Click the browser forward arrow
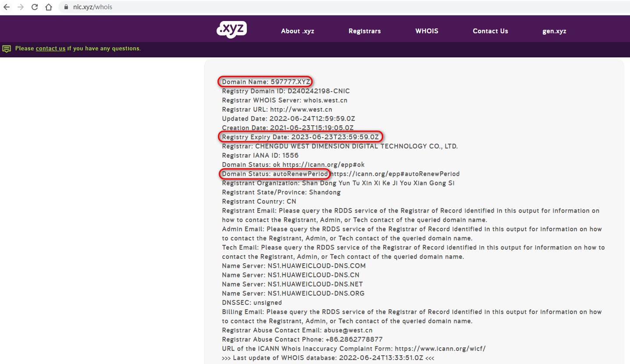Image resolution: width=630 pixels, height=364 pixels. pos(21,7)
